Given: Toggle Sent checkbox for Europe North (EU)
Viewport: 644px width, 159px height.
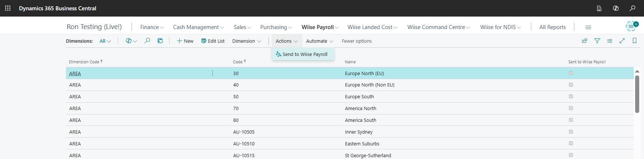Looking at the screenshot, I should (571, 73).
